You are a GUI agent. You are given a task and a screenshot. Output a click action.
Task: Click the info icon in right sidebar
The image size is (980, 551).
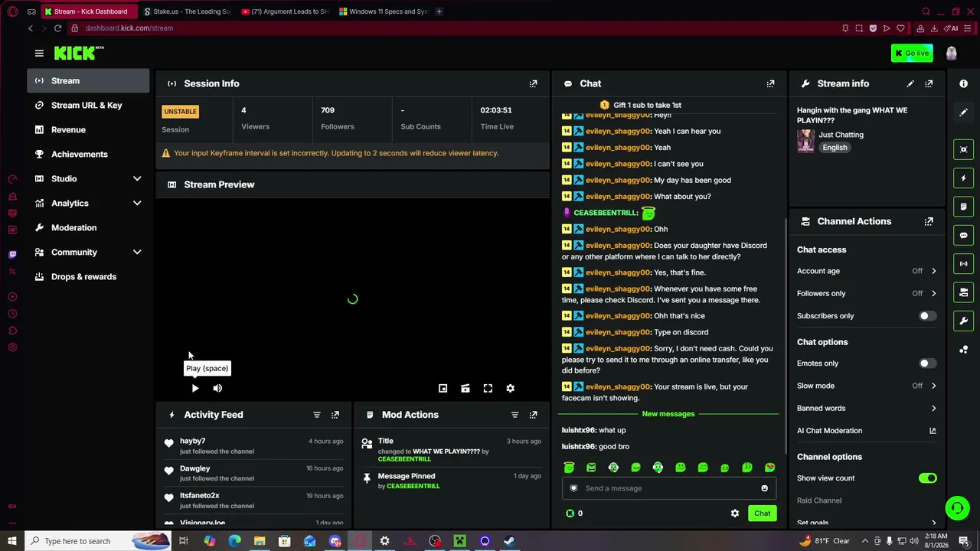(x=964, y=83)
